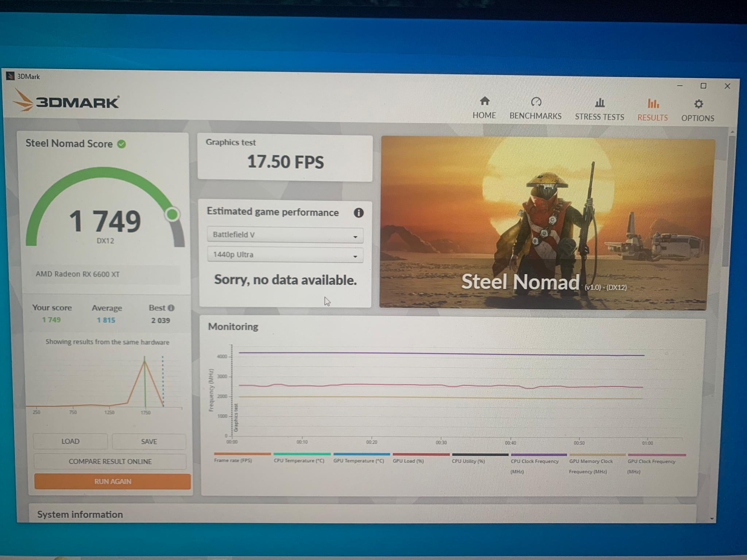Click the large 1 749 gauge score

pos(105,221)
